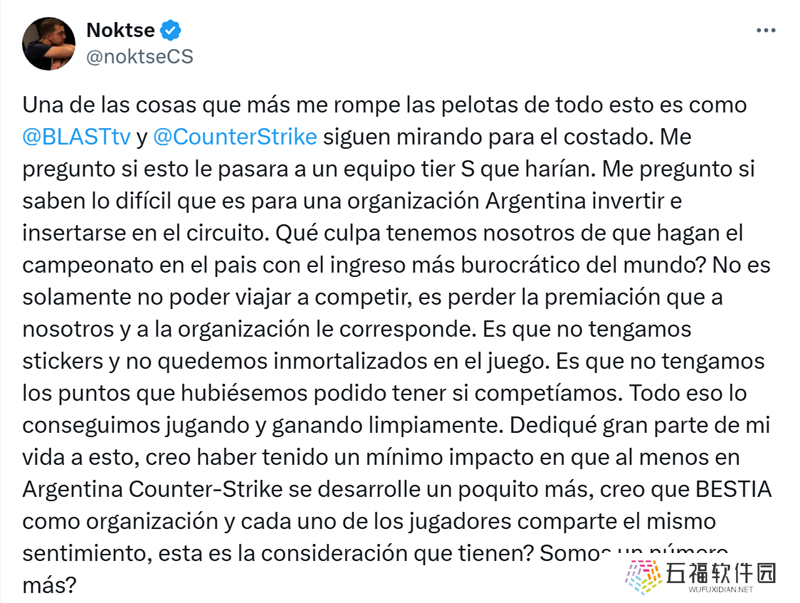This screenshot has width=800, height=603.
Task: Click the 五福软件园 watermark text
Action: pos(720,573)
